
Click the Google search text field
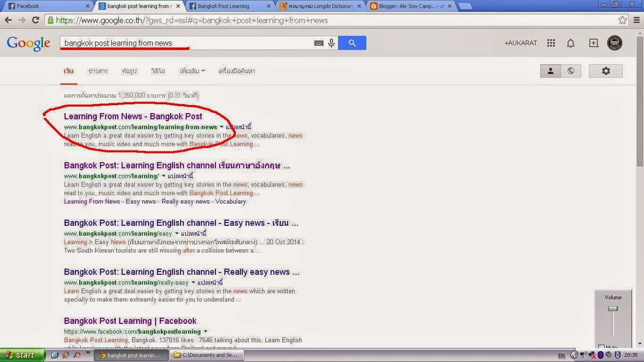click(x=186, y=43)
